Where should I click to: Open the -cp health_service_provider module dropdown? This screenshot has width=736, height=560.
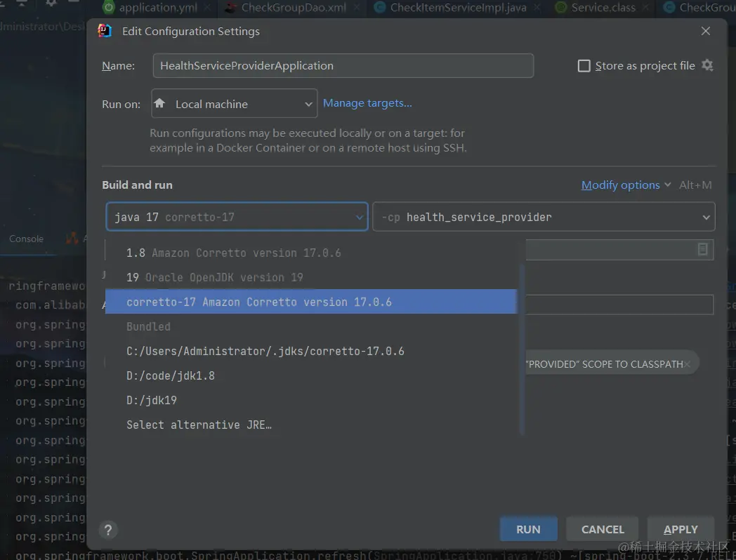pos(544,217)
